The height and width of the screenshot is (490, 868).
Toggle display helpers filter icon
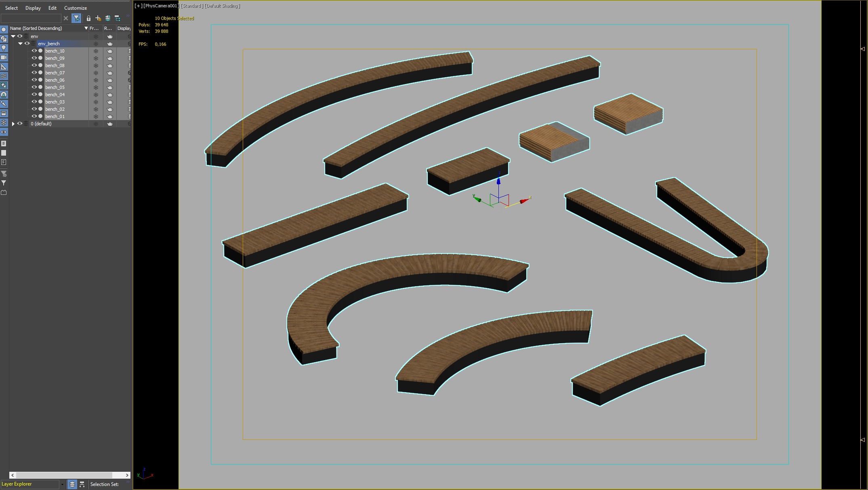[4, 67]
